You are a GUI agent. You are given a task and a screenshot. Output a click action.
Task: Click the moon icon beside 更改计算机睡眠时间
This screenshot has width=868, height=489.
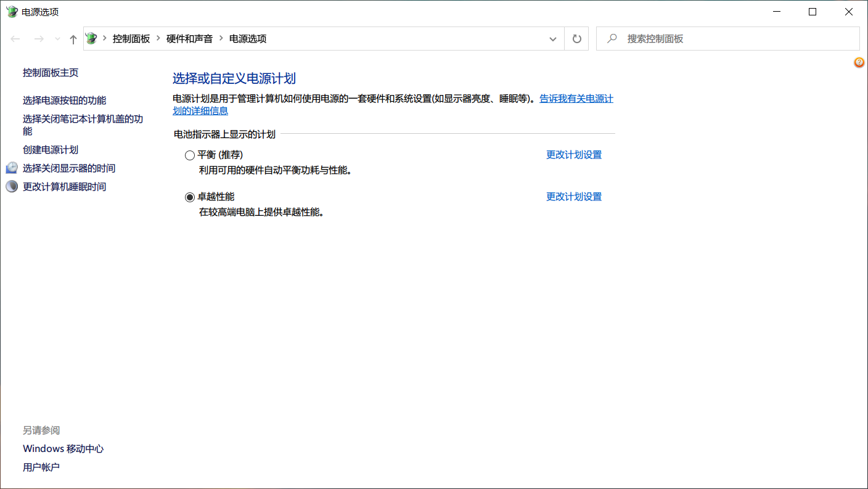click(12, 187)
